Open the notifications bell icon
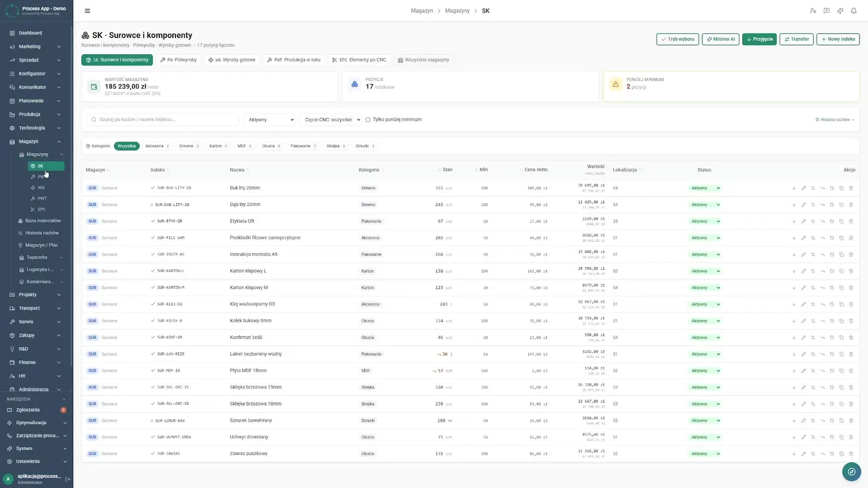Viewport: 868px width, 488px height. (x=854, y=11)
